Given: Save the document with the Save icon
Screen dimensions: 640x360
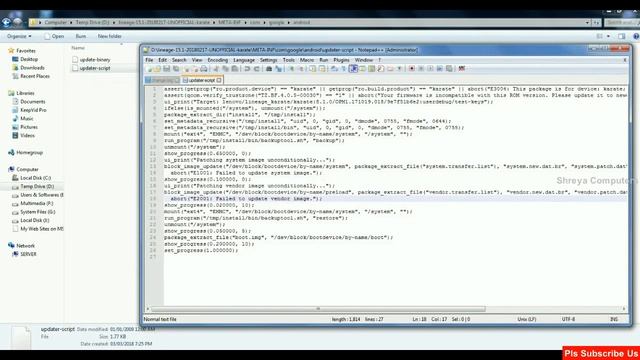Looking at the screenshot, I should click(167, 69).
